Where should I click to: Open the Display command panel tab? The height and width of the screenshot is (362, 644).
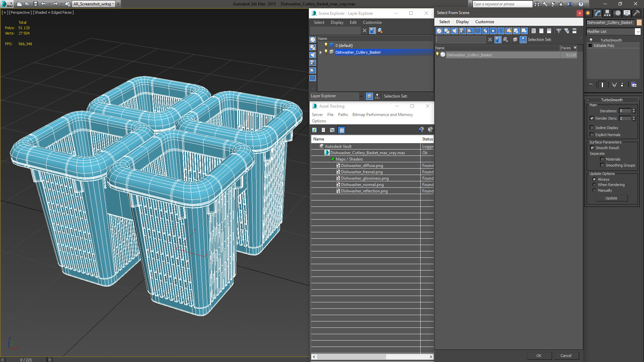pyautogui.click(x=627, y=13)
